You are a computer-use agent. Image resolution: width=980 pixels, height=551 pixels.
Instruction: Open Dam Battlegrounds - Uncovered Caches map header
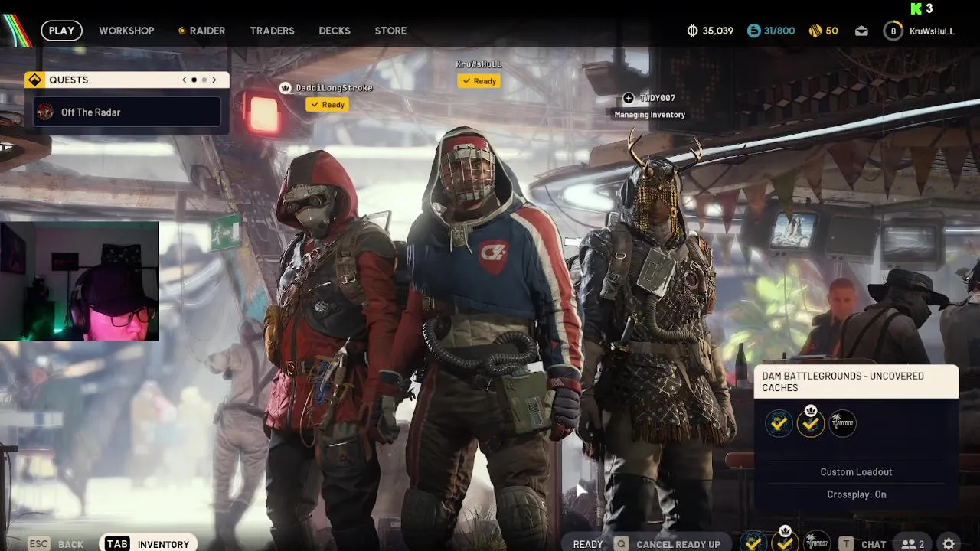point(856,382)
